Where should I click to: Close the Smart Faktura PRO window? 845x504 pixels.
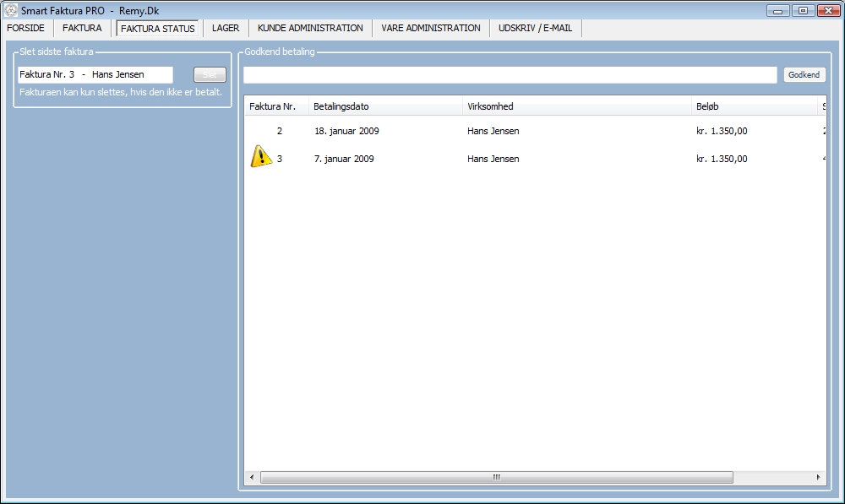pyautogui.click(x=828, y=10)
